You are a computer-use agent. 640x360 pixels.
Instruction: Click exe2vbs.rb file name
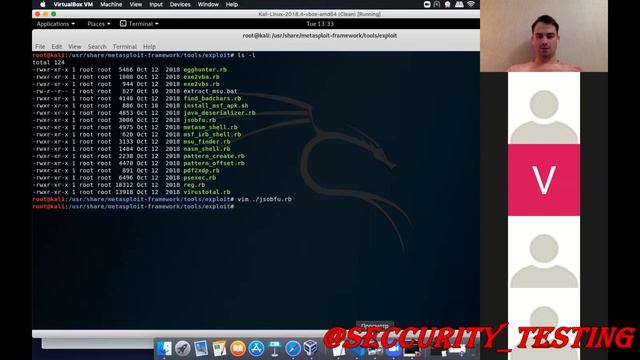pos(201,84)
